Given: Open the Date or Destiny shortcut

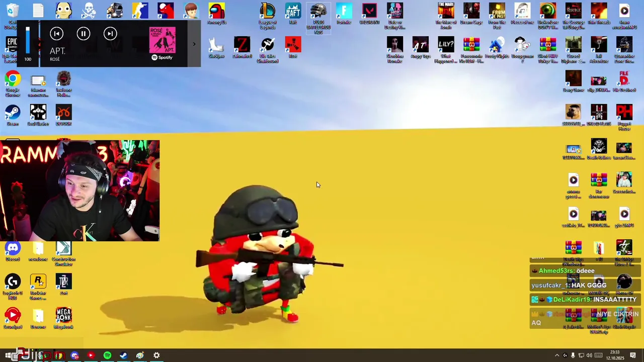Looking at the screenshot, I should (395, 16).
